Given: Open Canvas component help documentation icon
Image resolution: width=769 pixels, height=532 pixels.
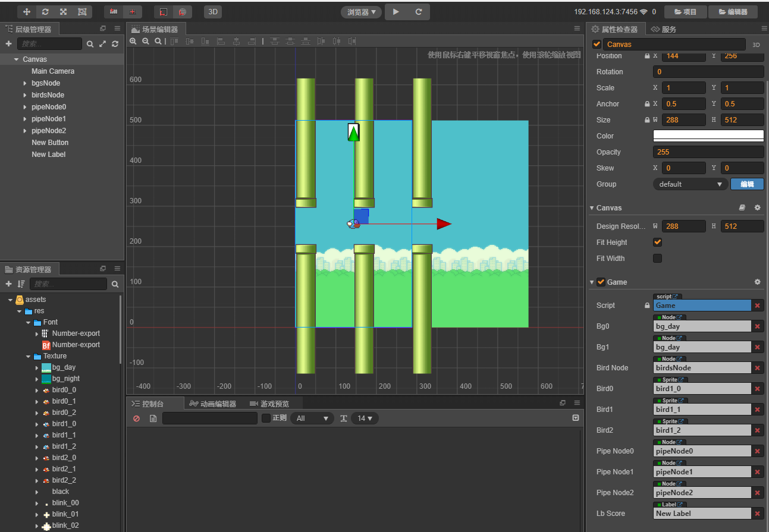Looking at the screenshot, I should pos(742,208).
